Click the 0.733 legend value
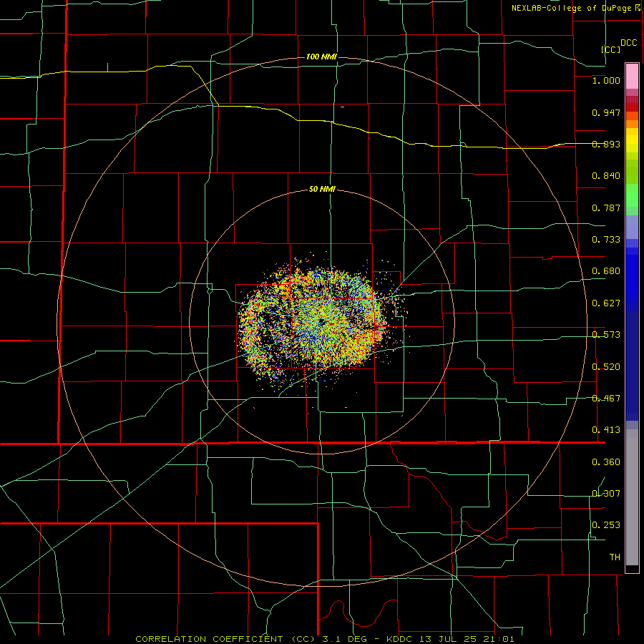Viewport: 644px width, 644px height. [x=606, y=240]
